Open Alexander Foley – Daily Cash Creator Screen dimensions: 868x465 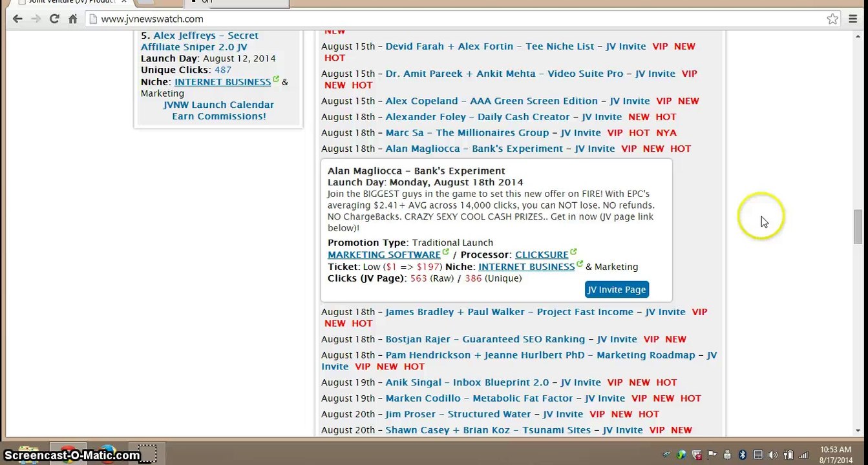coord(478,117)
